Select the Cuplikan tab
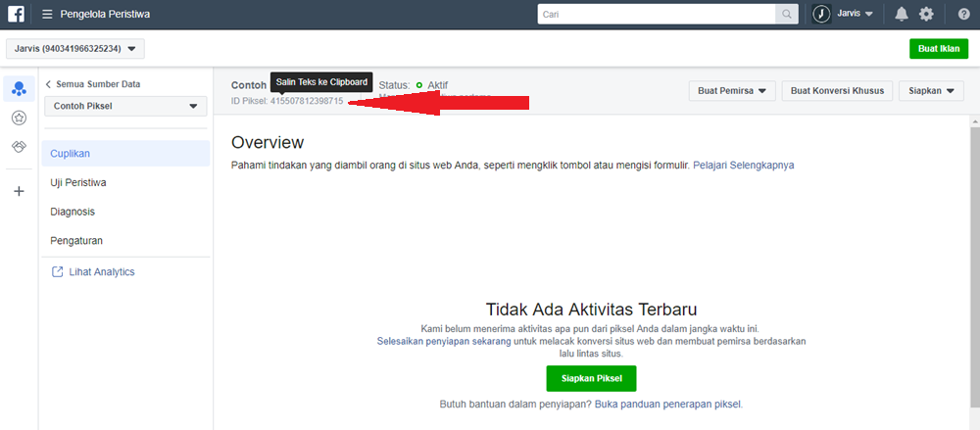Image resolution: width=980 pixels, height=430 pixels. click(x=125, y=153)
